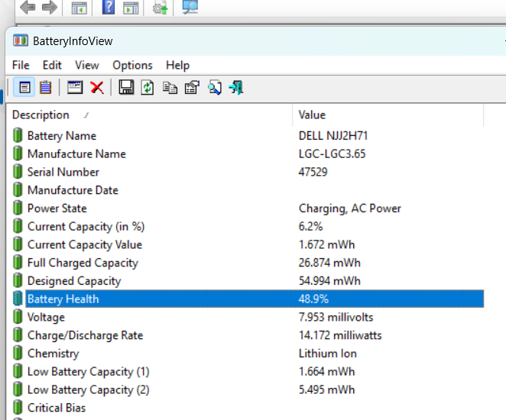
Task: Click the 6.2% current capacity value
Action: click(x=310, y=226)
